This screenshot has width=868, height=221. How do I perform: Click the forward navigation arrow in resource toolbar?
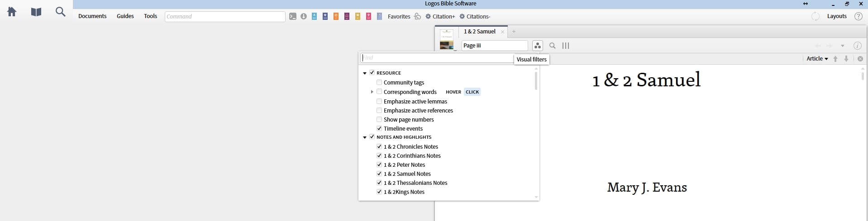click(x=830, y=46)
